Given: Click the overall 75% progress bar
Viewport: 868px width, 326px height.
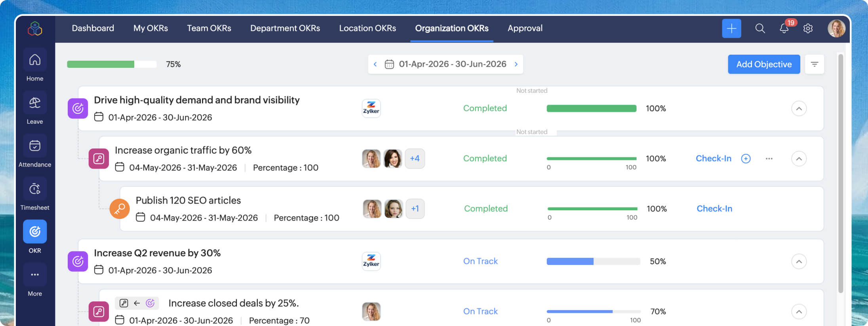Looking at the screenshot, I should click(112, 64).
